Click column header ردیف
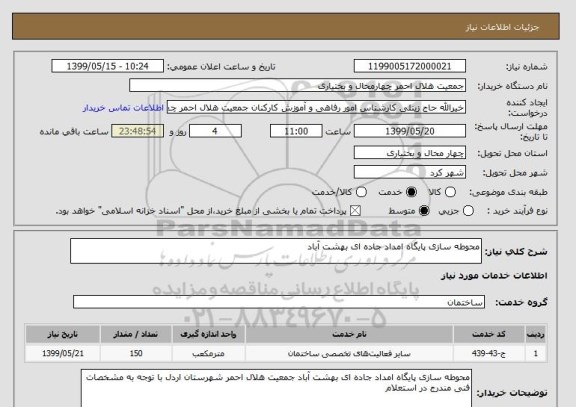The image size is (576, 407). point(536,334)
